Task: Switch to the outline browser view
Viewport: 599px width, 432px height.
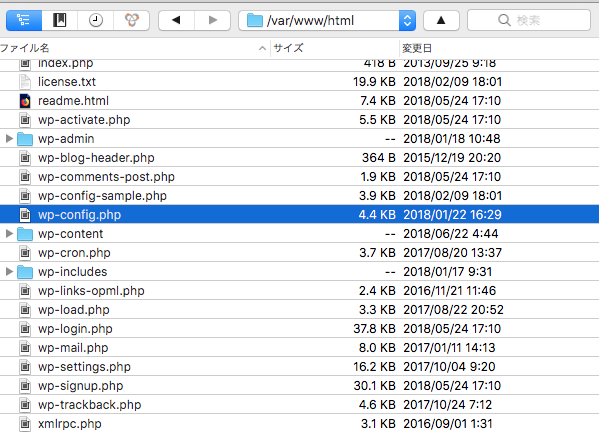Action: click(24, 20)
